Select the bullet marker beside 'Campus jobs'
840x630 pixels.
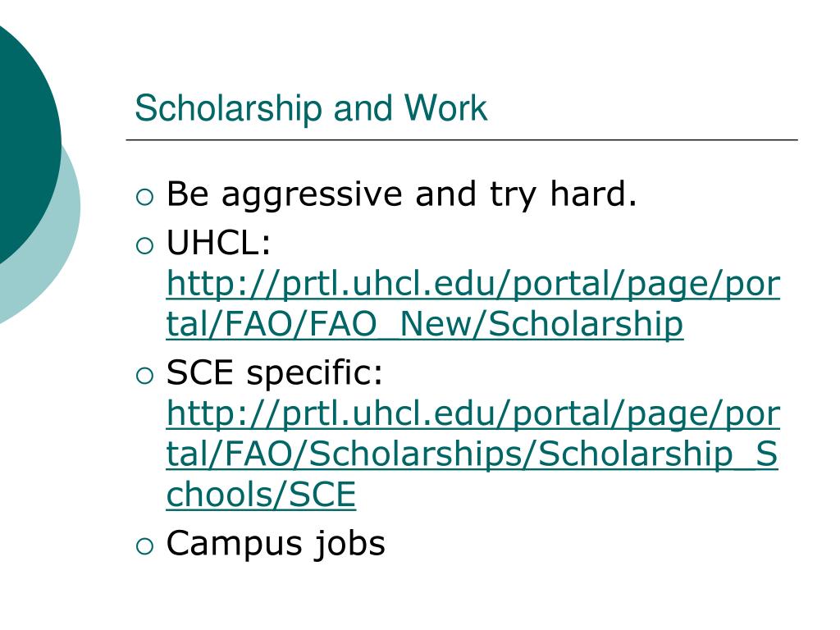click(144, 546)
